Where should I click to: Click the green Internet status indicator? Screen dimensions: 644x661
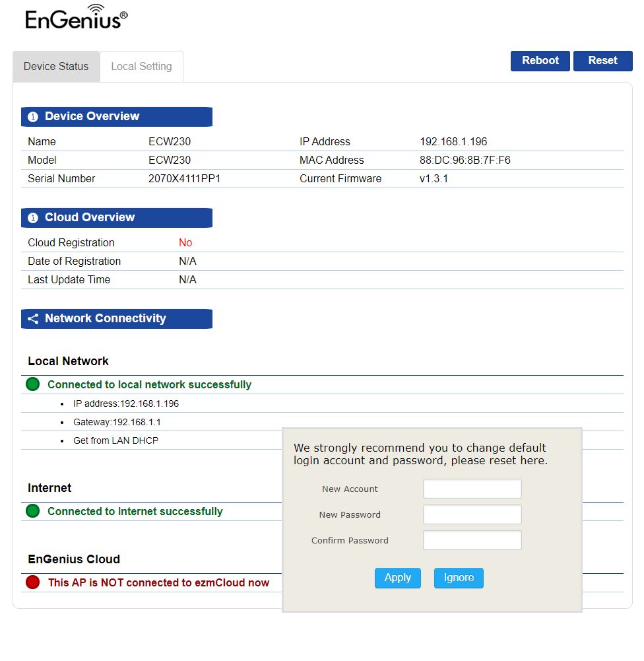32,511
